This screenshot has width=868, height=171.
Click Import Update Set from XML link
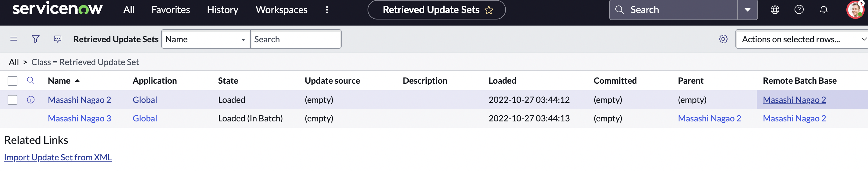coord(58,157)
